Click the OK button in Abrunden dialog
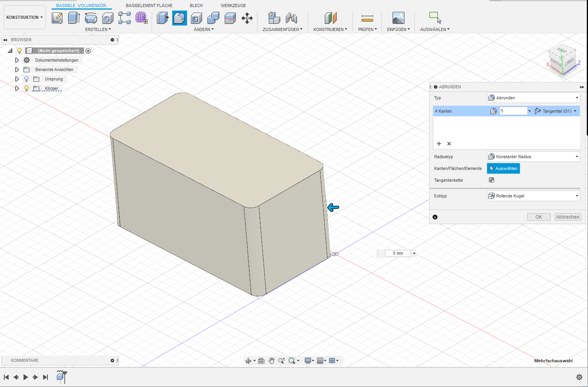 539,217
